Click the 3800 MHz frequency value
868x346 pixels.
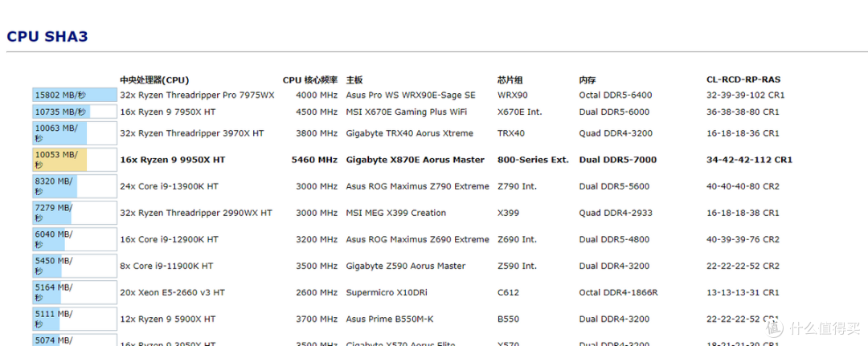(317, 133)
